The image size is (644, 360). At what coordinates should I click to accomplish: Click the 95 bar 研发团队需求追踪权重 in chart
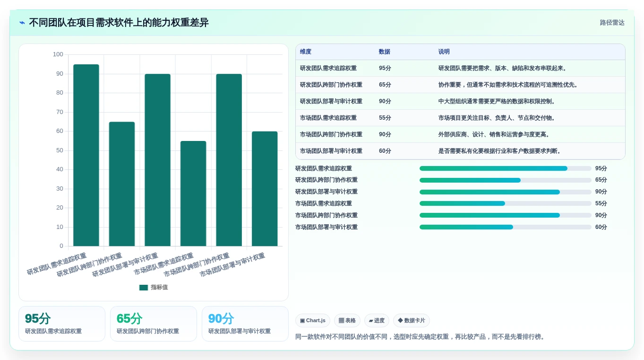pos(86,155)
